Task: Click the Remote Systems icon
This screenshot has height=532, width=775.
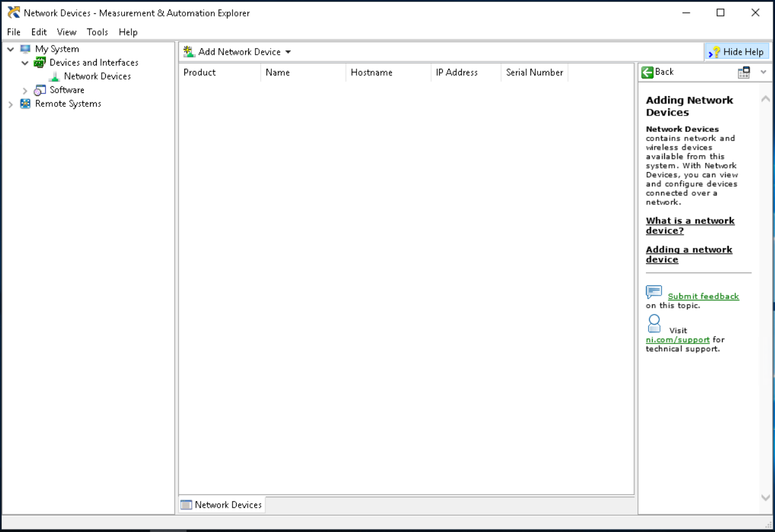Action: click(25, 103)
